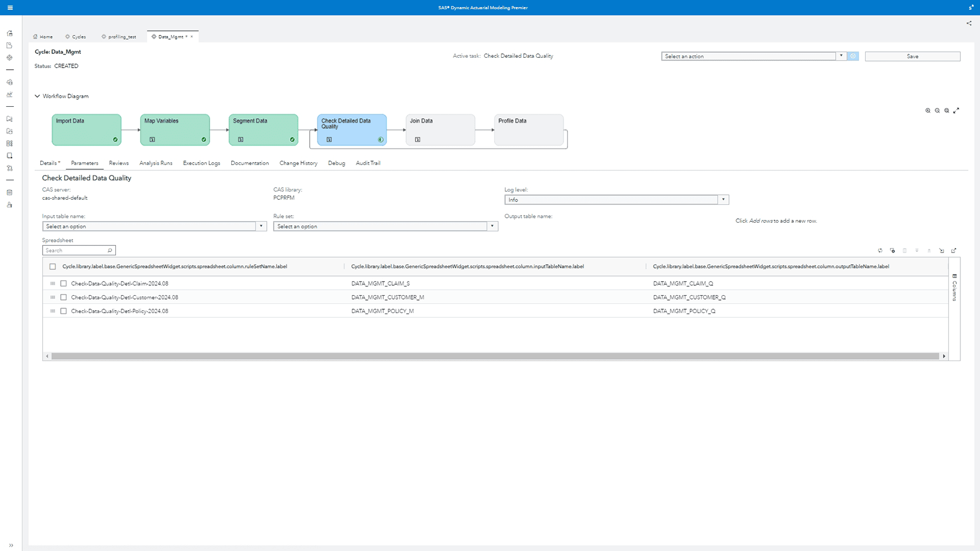The height and width of the screenshot is (551, 980).
Task: Select the Map Variables workflow node
Action: click(x=175, y=130)
